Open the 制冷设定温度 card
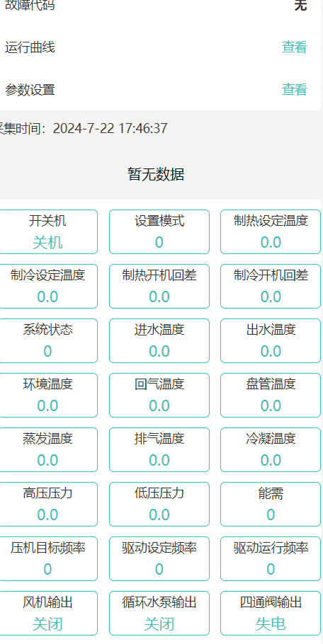Viewport: 323px width, 644px height. click(x=47, y=287)
